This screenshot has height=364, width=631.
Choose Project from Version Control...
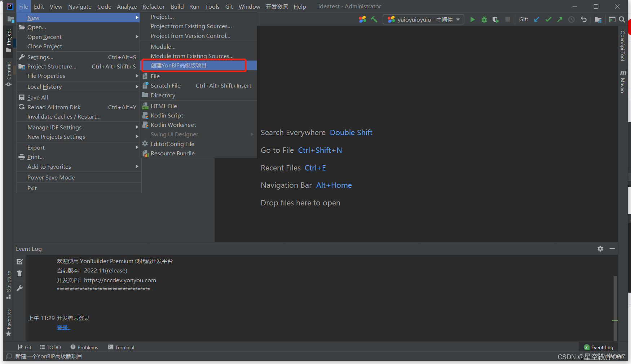198,36
